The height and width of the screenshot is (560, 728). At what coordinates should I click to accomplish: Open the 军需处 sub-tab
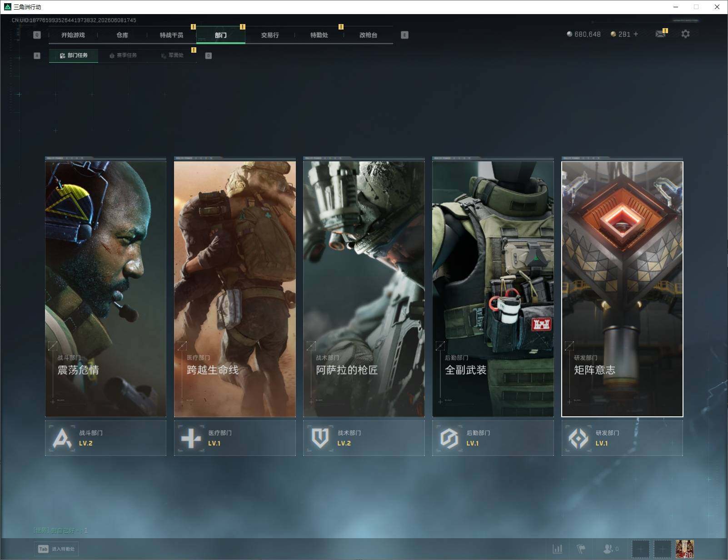tap(172, 55)
